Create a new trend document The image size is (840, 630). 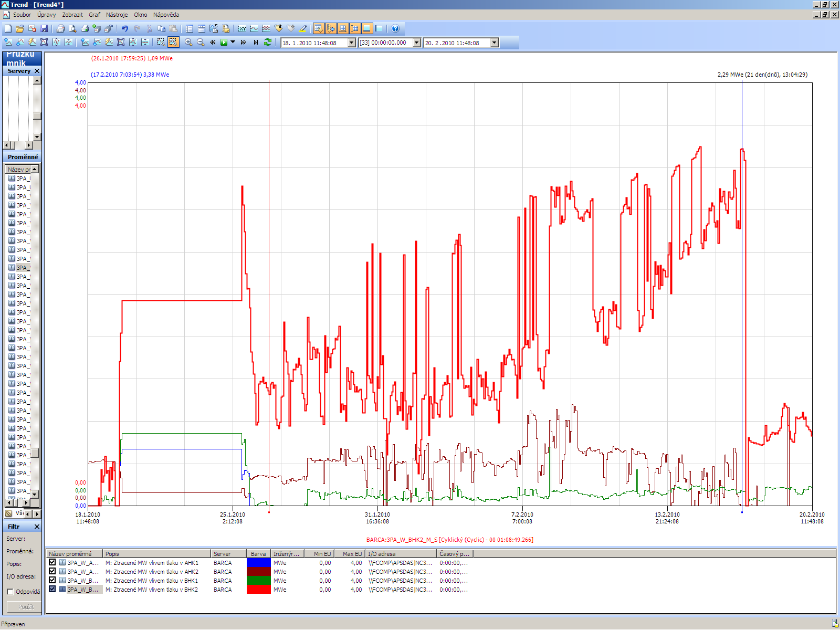[x=8, y=29]
